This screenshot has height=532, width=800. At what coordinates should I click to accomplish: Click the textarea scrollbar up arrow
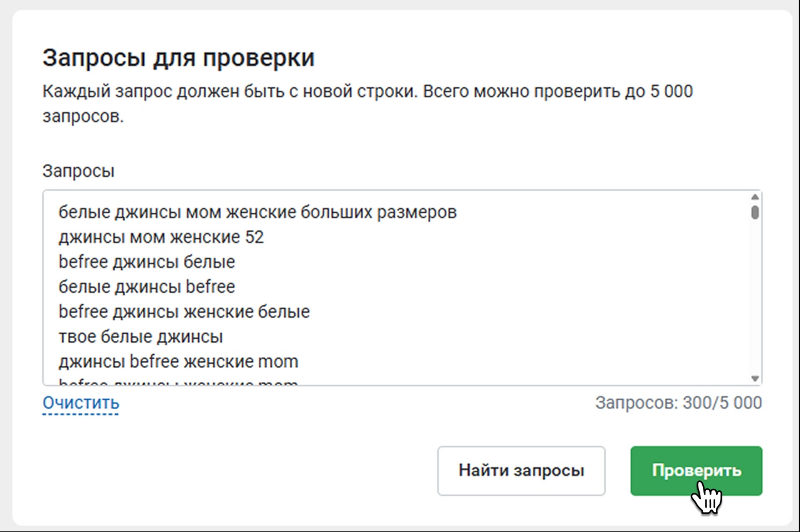pyautogui.click(x=755, y=197)
